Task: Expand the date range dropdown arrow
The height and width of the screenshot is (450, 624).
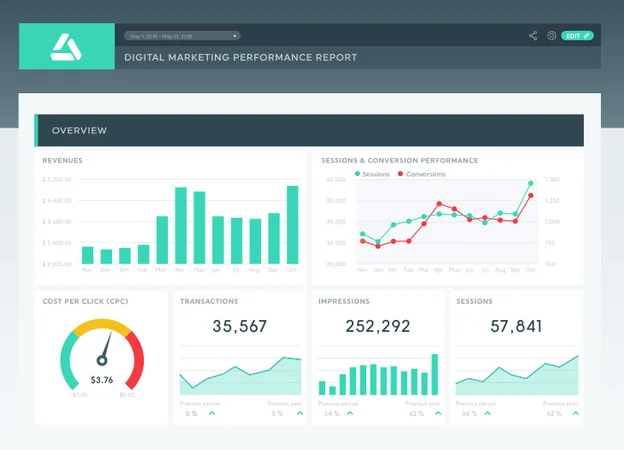Action: [x=235, y=36]
